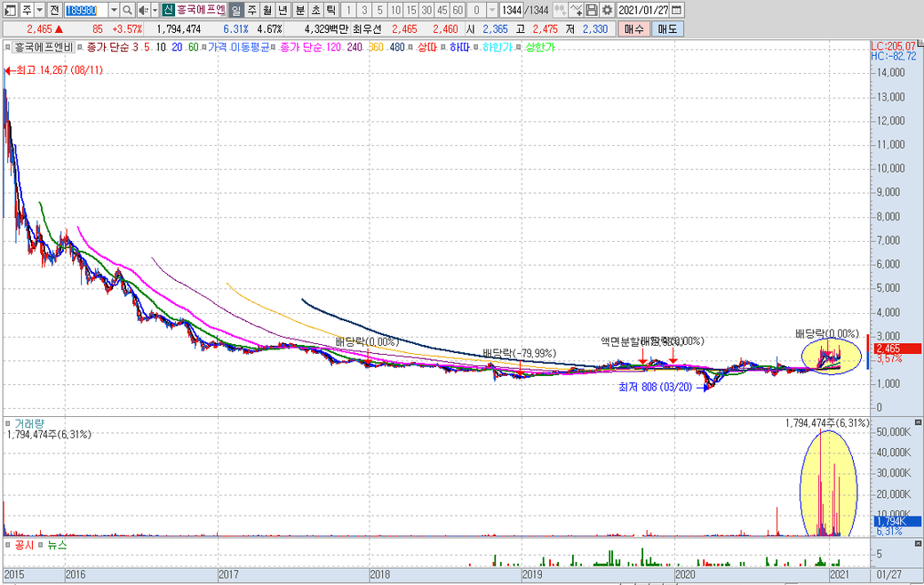Select the 분 minute chart period

pos(299,10)
